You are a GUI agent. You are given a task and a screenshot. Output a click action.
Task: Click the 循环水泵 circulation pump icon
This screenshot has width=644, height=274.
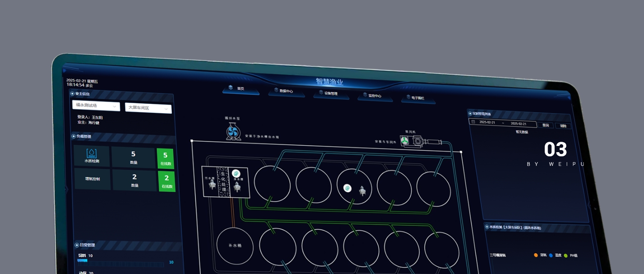coord(233,132)
